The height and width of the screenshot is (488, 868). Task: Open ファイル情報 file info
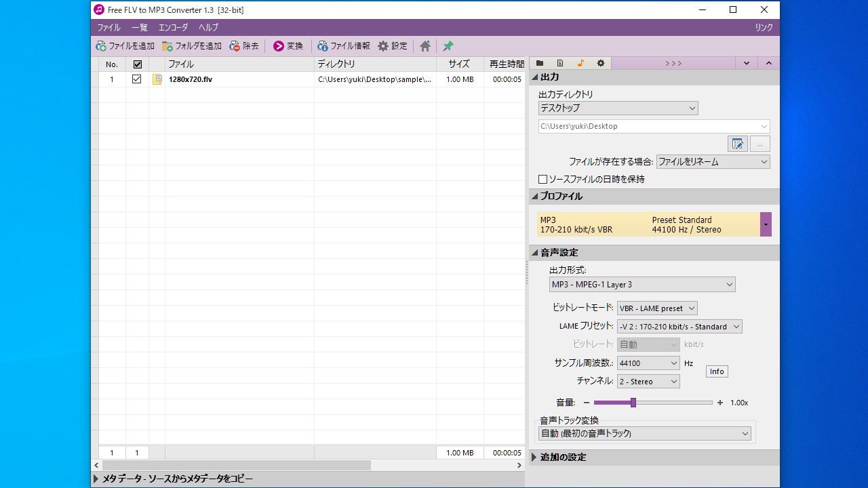coord(344,46)
